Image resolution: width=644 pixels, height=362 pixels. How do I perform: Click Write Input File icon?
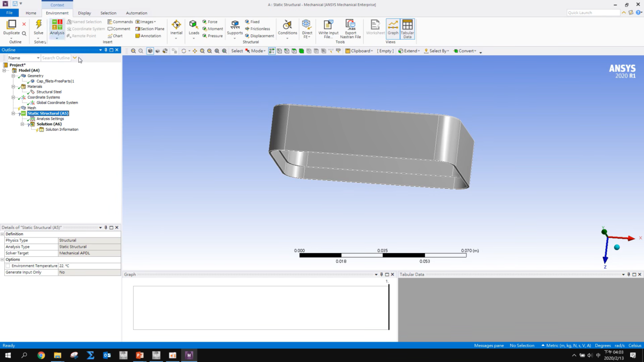328,25
